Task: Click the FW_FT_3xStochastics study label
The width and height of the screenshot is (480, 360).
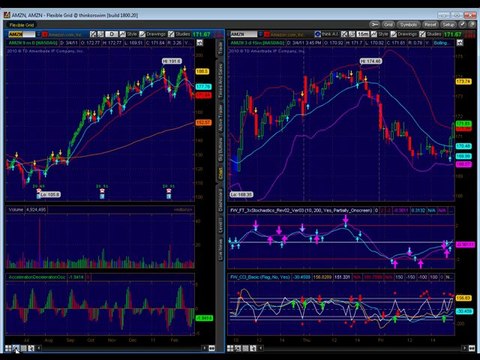Action: pos(301,210)
